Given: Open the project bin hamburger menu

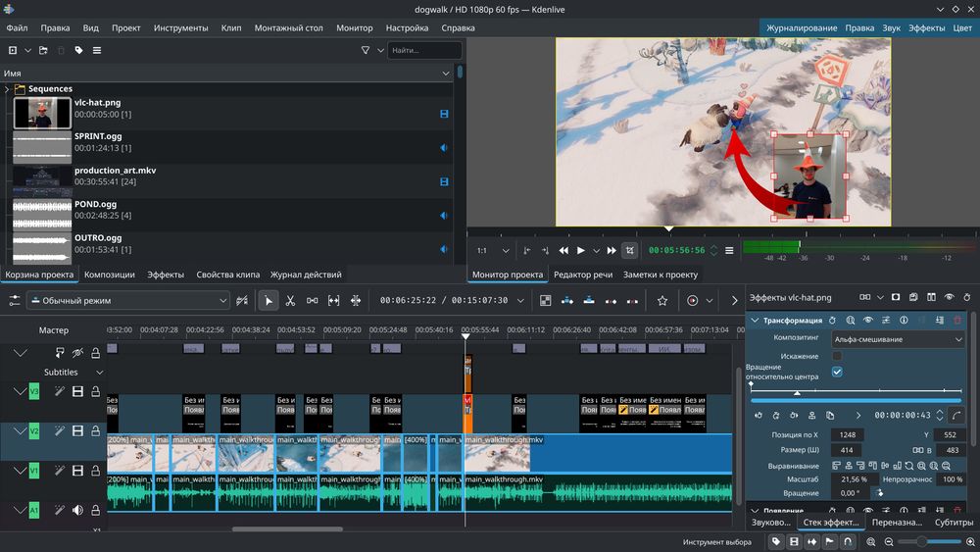Looking at the screenshot, I should click(97, 50).
